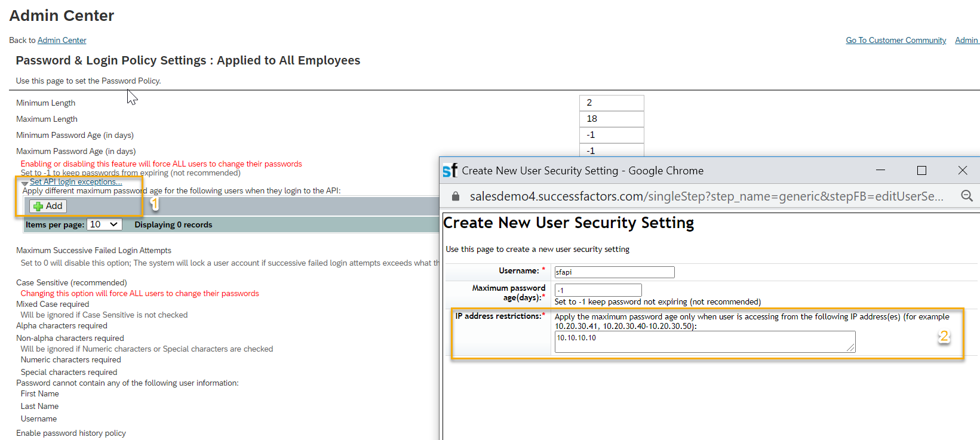The image size is (980, 440).
Task: Click 'Enable password history policy' label
Action: tap(71, 433)
